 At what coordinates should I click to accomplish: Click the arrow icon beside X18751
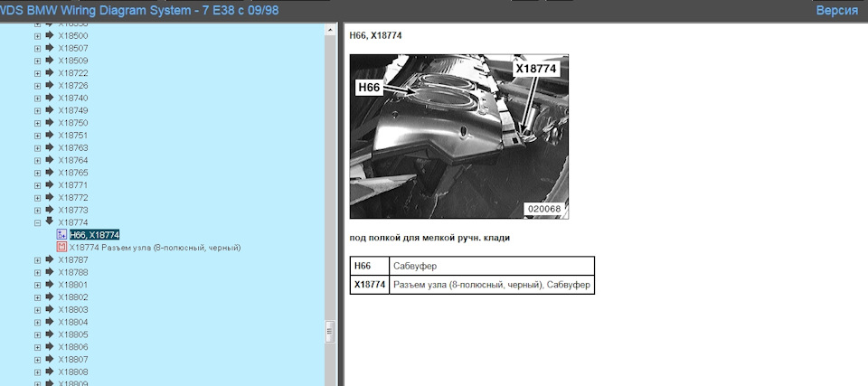point(49,135)
